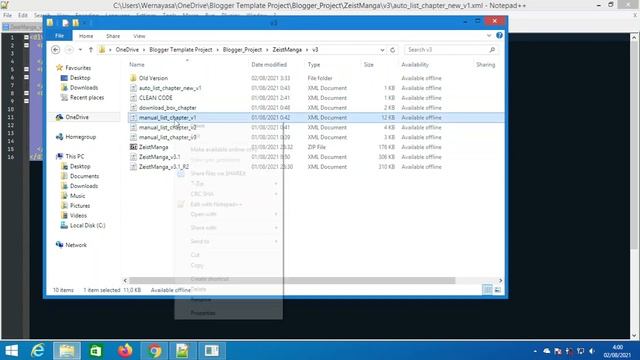Click the search magnifier icon
Screen dimensions: 640x360
pyautogui.click(x=492, y=50)
